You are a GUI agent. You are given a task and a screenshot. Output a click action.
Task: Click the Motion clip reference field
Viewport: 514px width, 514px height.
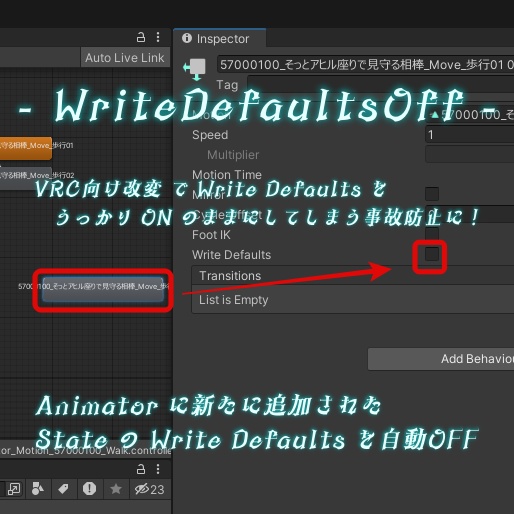pyautogui.click(x=470, y=115)
